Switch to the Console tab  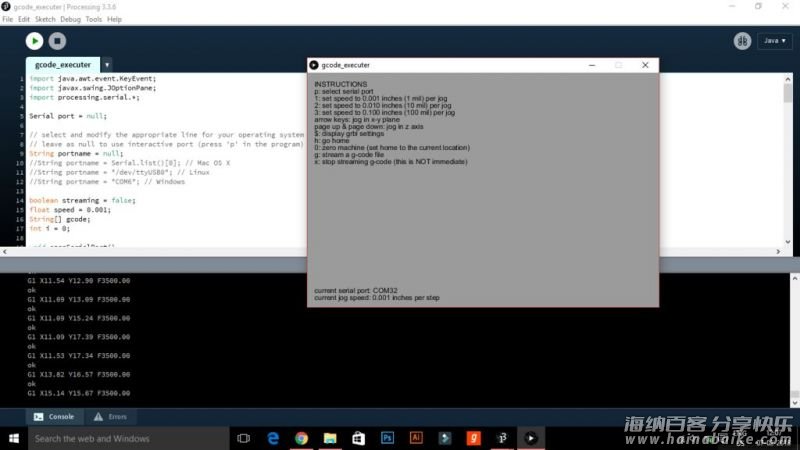53,416
